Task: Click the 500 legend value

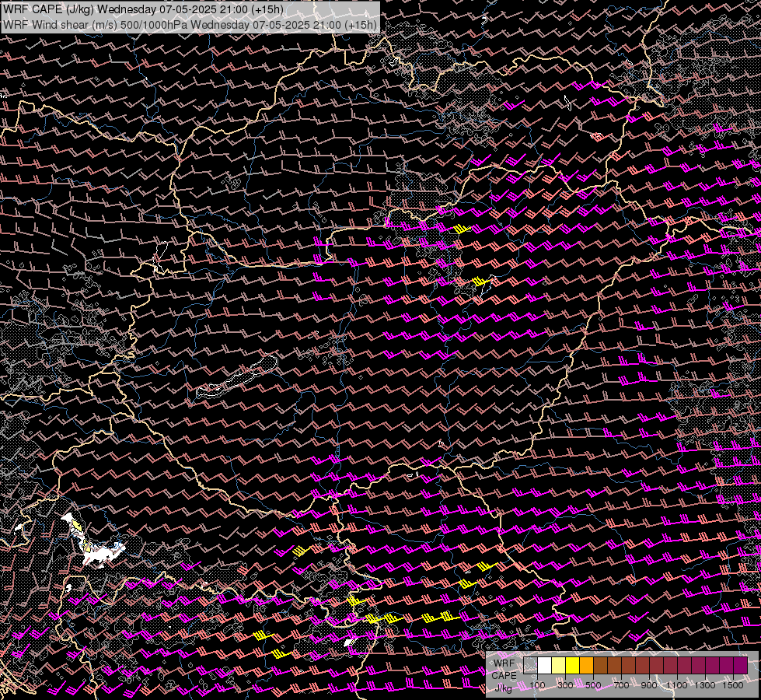Action: (593, 685)
